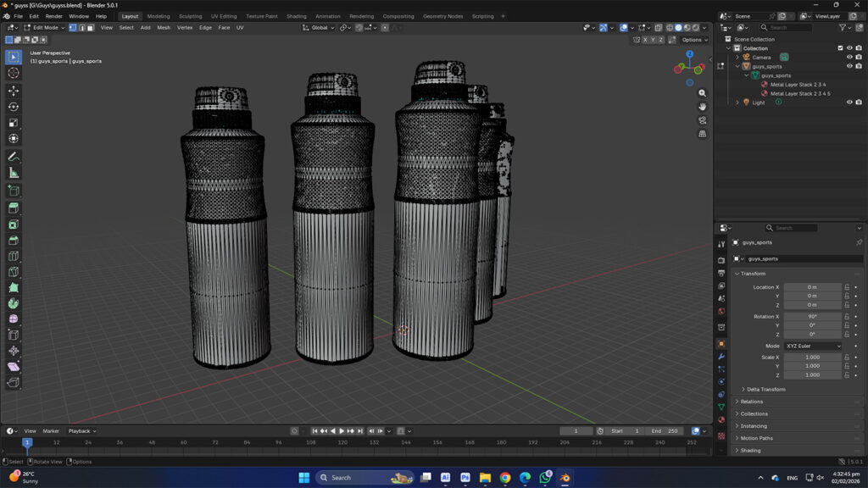The image size is (868, 488).
Task: Switch to face select mode
Action: 89,28
